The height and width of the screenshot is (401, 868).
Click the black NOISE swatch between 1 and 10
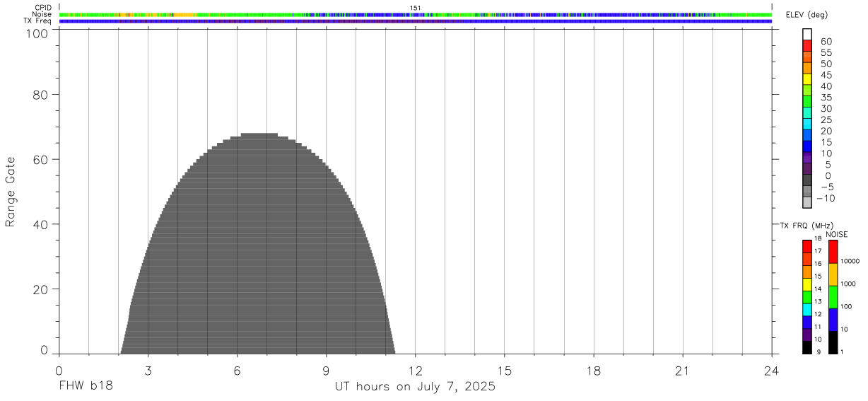(833, 342)
